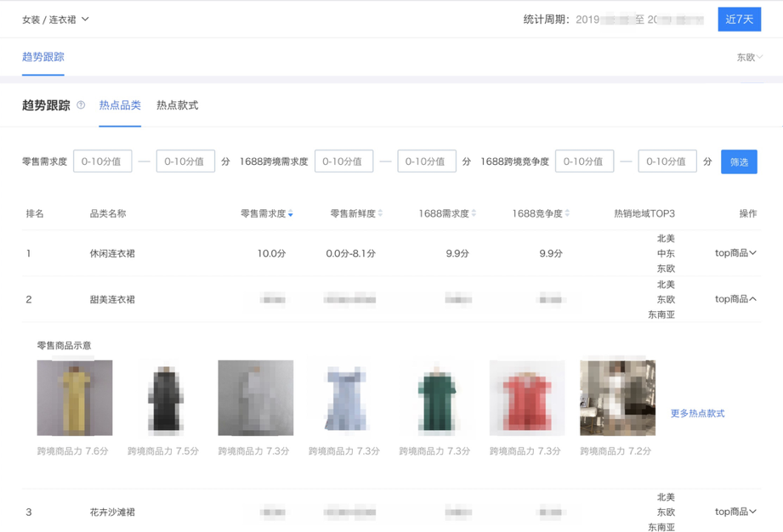
Task: Select the red dress product thumbnail
Action: pos(526,396)
